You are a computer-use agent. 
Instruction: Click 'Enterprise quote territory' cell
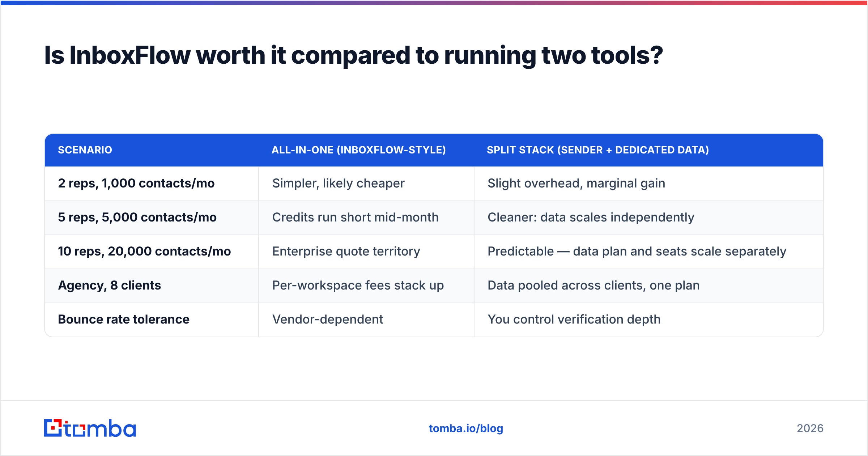366,252
